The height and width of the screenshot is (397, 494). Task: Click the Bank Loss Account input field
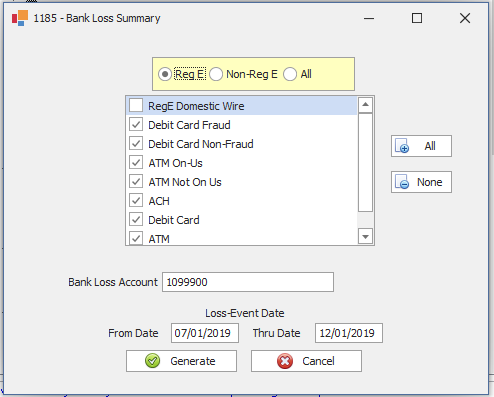(248, 282)
